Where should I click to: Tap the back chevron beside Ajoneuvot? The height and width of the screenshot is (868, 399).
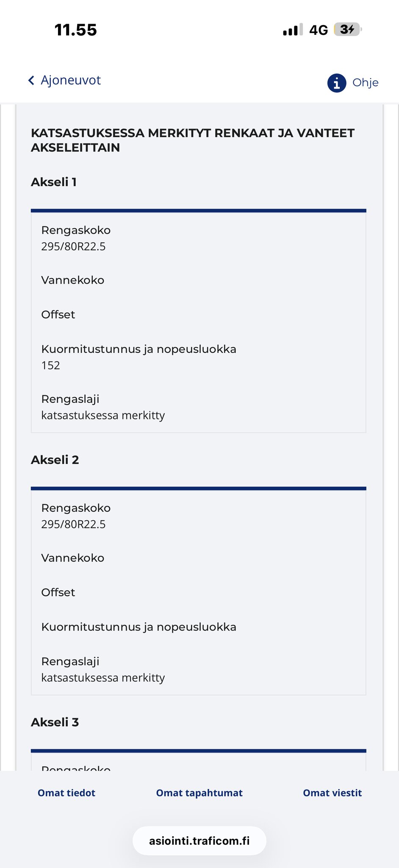click(x=31, y=81)
